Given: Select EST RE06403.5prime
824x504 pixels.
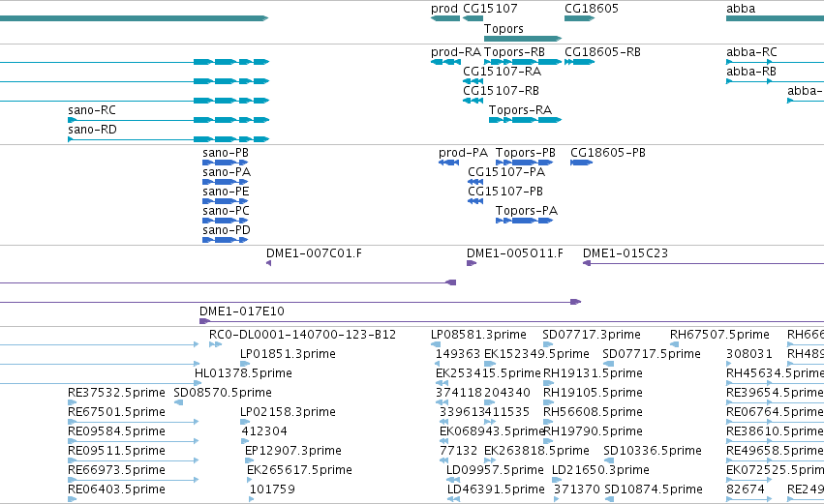Looking at the screenshot, I should (72, 500).
